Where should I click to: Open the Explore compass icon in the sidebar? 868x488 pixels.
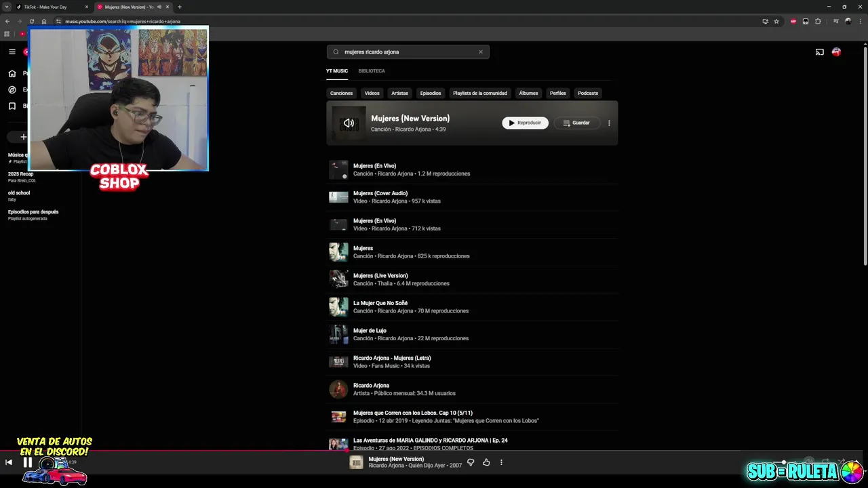point(12,89)
